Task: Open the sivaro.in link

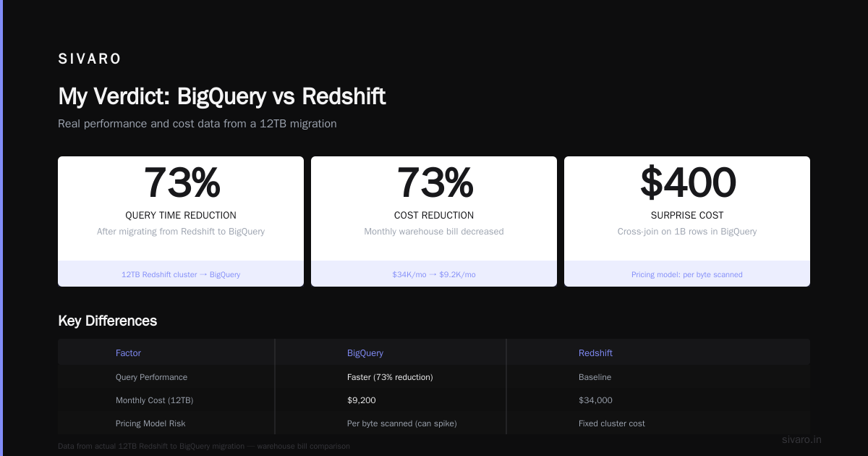Action: pyautogui.click(x=801, y=439)
